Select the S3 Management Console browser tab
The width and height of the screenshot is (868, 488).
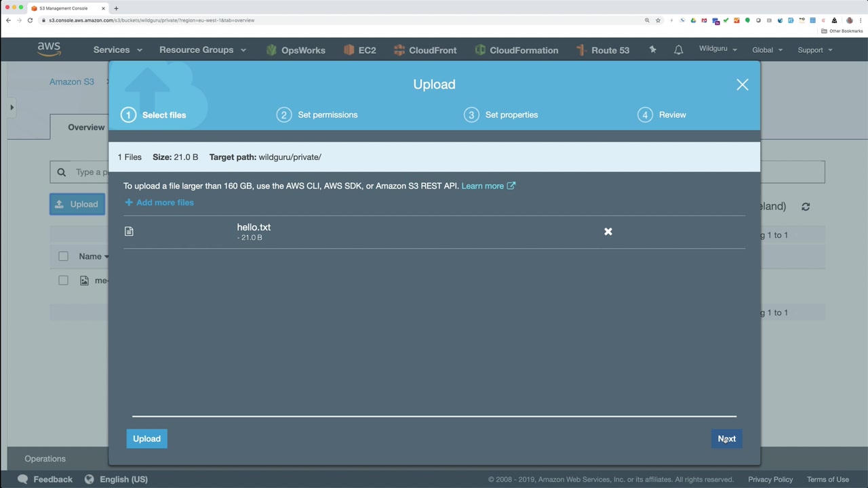point(68,8)
